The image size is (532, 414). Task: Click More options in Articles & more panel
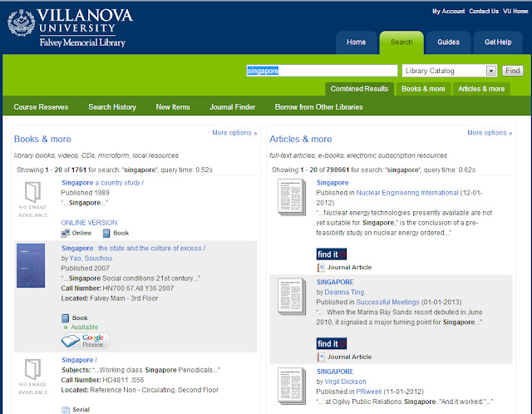[x=490, y=133]
